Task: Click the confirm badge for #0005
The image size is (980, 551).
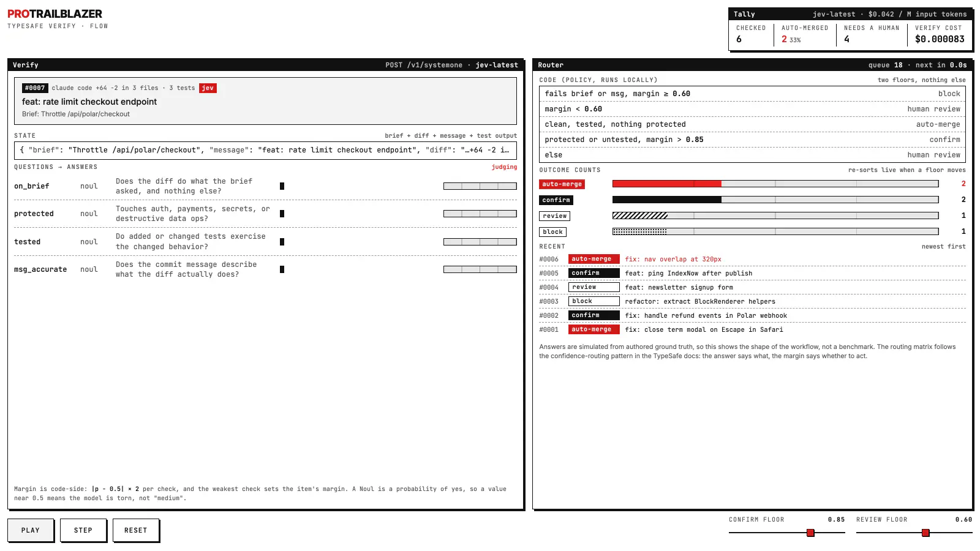Action: 594,273
